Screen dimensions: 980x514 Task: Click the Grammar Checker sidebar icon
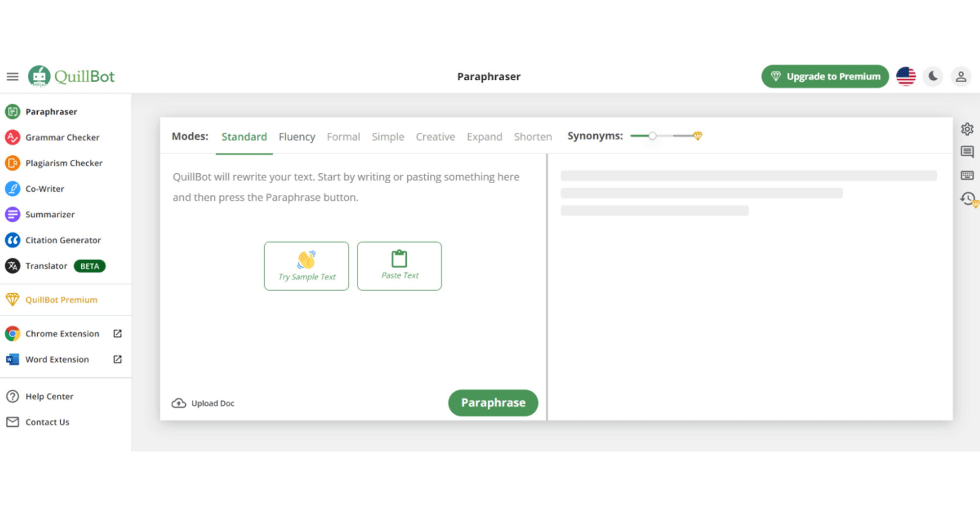[12, 138]
